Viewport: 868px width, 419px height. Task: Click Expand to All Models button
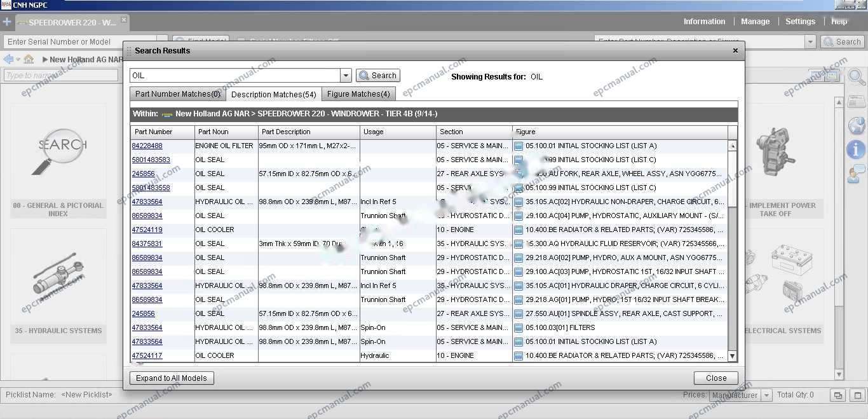(172, 378)
